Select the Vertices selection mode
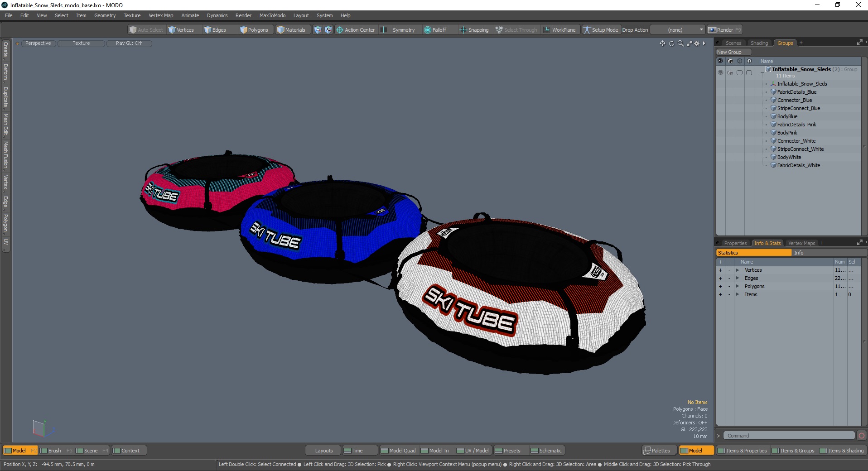This screenshot has width=868, height=471. [181, 30]
